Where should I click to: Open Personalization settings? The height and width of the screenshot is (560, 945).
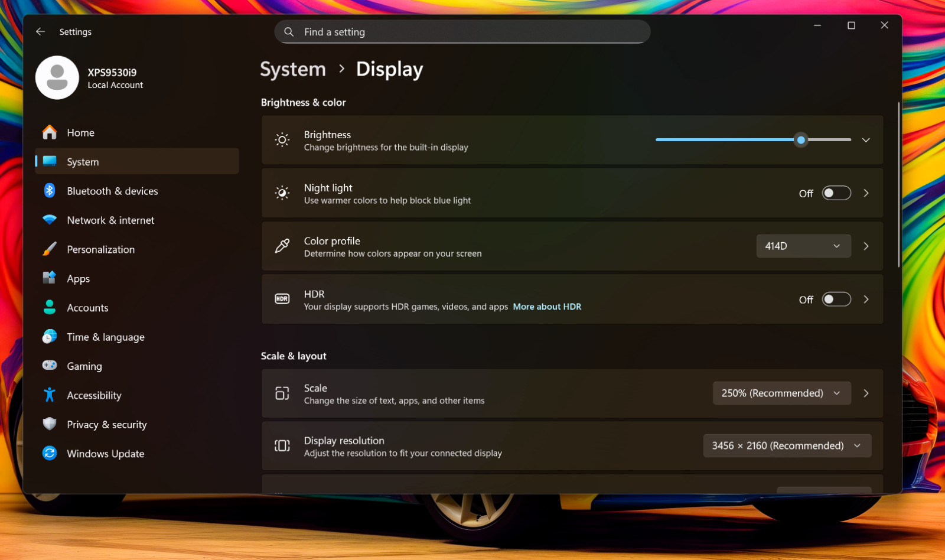click(x=137, y=249)
